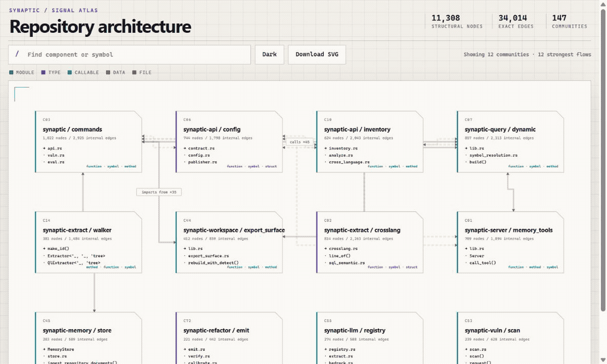Image resolution: width=607 pixels, height=364 pixels.
Task: Click the TYPE legend swatch
Action: [x=44, y=72]
